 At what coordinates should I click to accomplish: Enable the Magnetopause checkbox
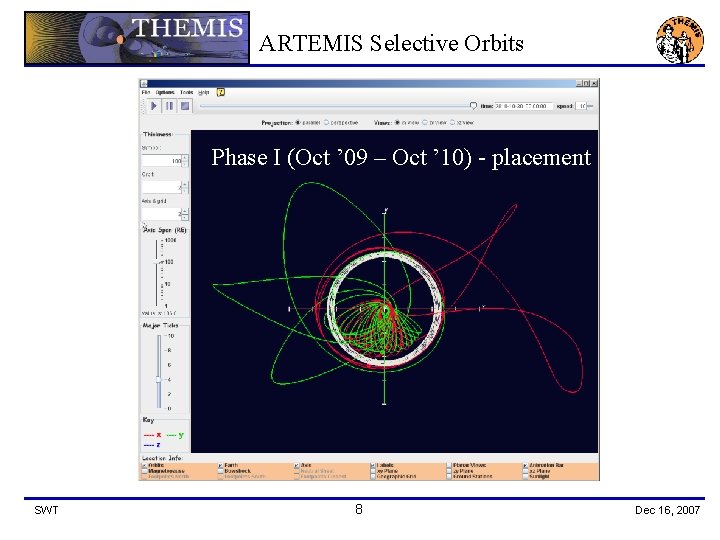click(145, 471)
